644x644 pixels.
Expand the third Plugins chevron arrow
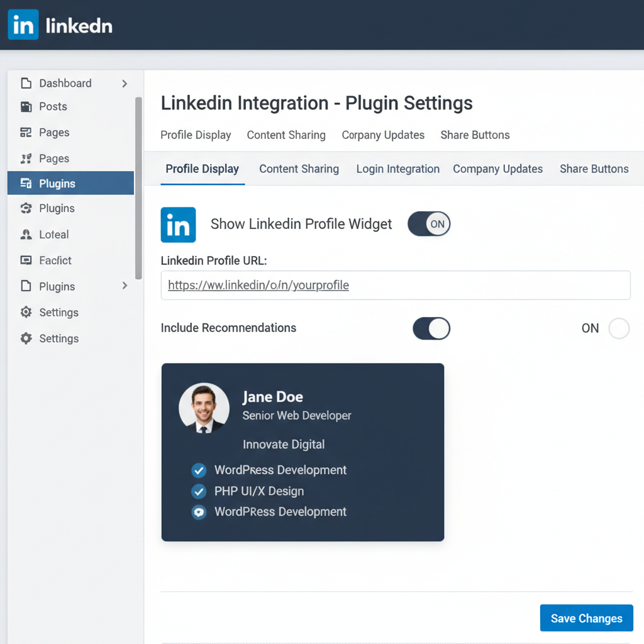click(125, 286)
